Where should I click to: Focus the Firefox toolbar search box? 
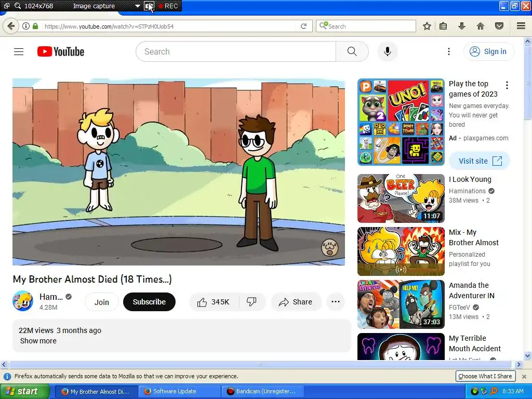tap(366, 26)
